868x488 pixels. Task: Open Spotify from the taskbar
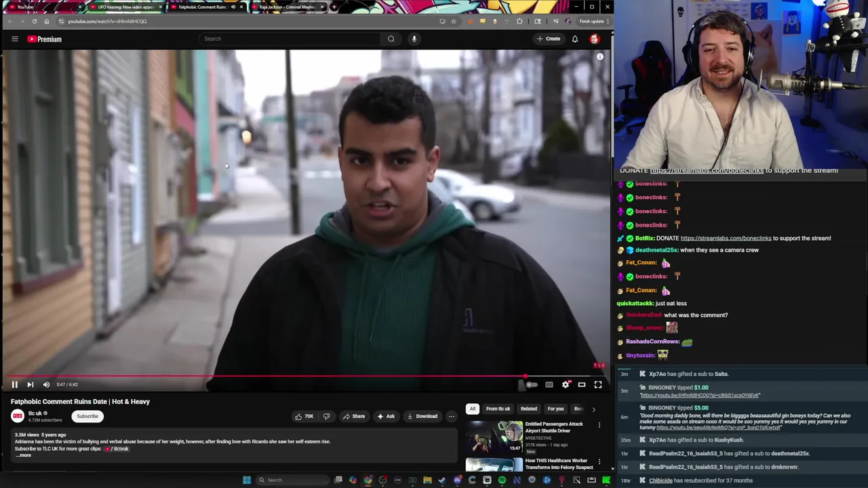tap(502, 480)
